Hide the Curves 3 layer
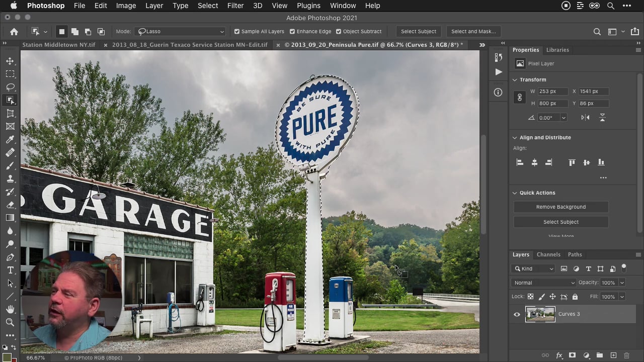Viewport: 644px width, 362px height. click(517, 314)
